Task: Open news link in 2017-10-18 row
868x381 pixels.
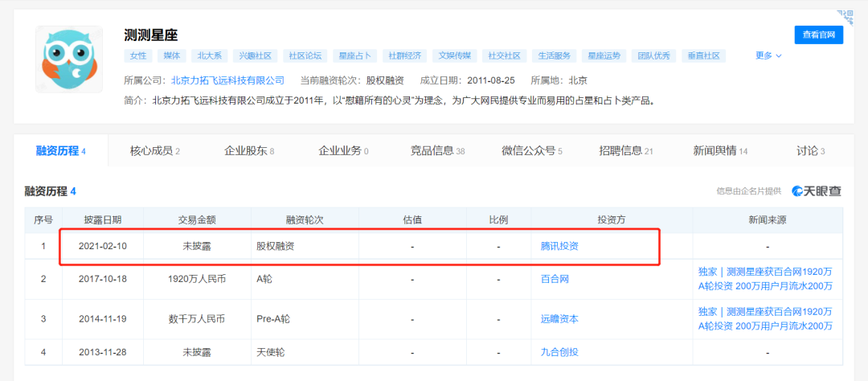Action: coord(766,279)
